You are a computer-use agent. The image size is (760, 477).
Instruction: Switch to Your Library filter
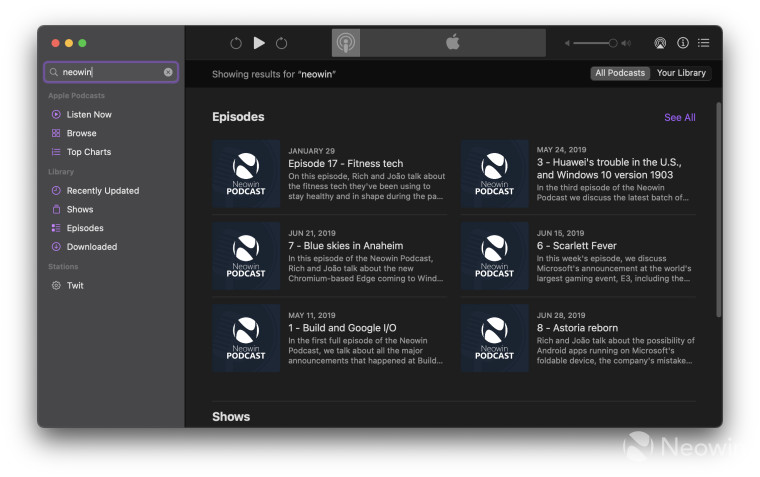pos(681,73)
